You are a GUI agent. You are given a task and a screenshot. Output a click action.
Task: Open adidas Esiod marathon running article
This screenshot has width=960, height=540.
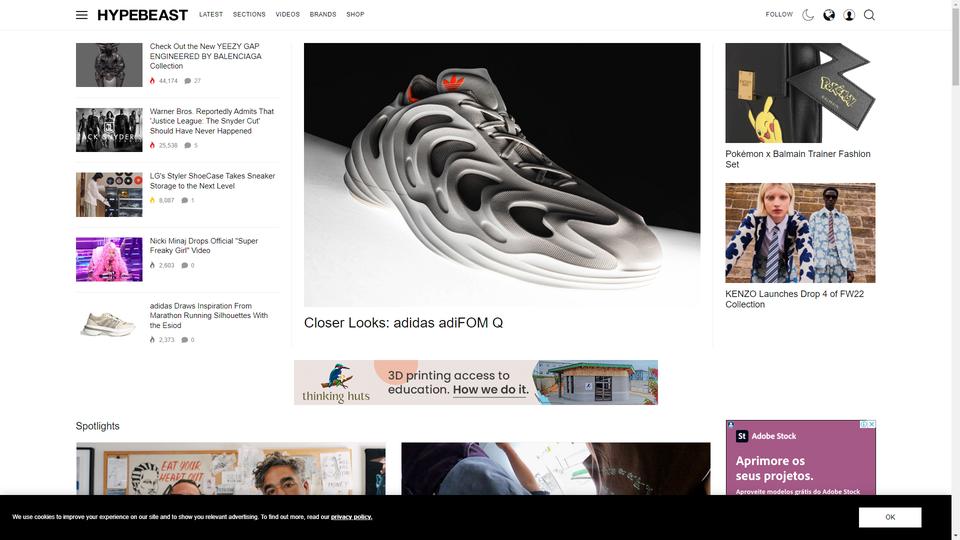coord(209,315)
